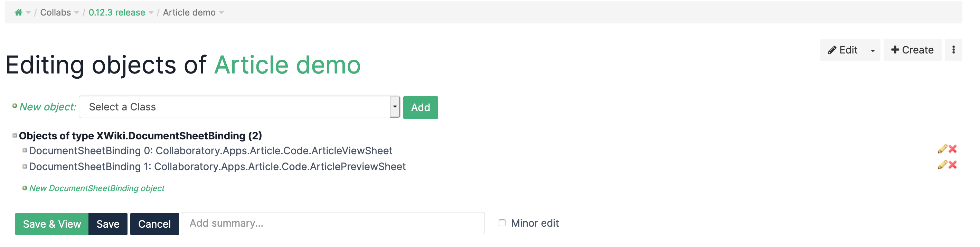Open the Article demo breadcrumb menu arrow
This screenshot has height=247, width=980.
(222, 12)
